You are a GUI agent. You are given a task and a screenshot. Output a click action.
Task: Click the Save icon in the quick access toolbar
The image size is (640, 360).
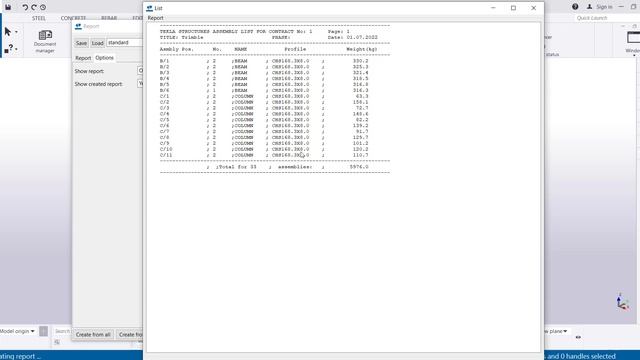pos(8,7)
